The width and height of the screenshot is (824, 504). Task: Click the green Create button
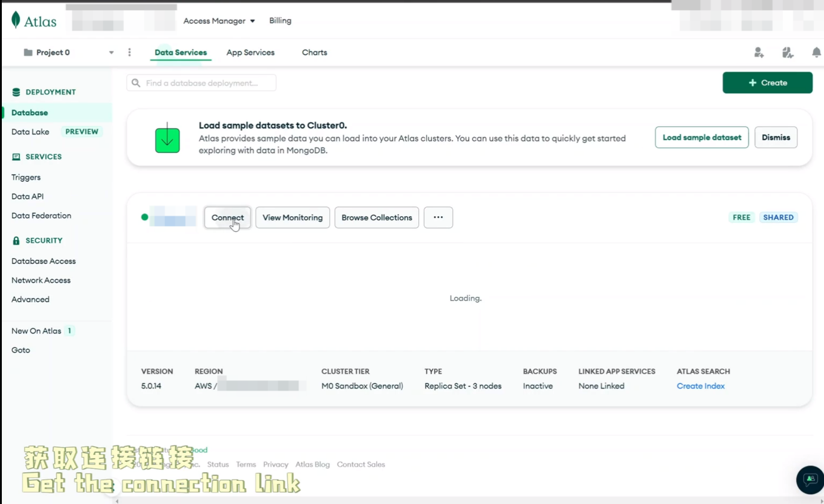[767, 82]
